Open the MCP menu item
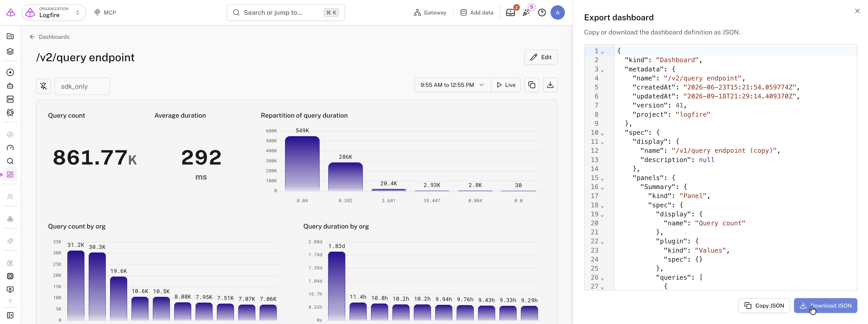The image size is (868, 324). (105, 12)
